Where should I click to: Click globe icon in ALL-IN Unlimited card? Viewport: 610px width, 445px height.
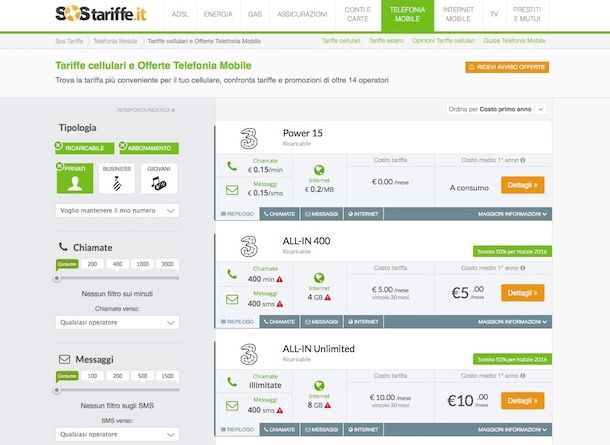tap(319, 385)
